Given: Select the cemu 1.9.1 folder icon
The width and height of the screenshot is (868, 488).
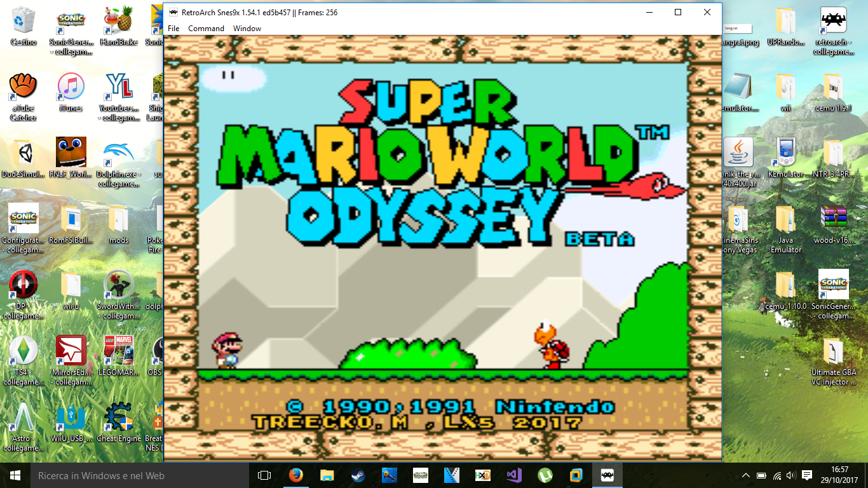Looking at the screenshot, I should pyautogui.click(x=833, y=92).
